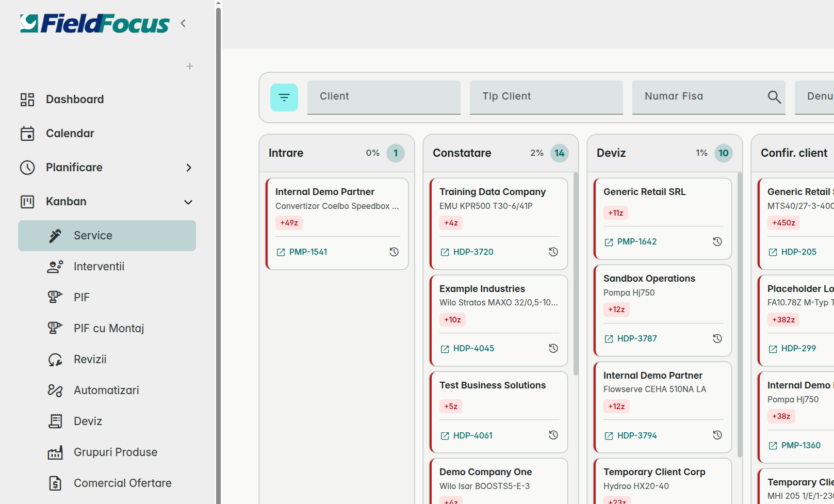View history of the PMP-1541 card
The height and width of the screenshot is (504, 834).
coord(394,252)
